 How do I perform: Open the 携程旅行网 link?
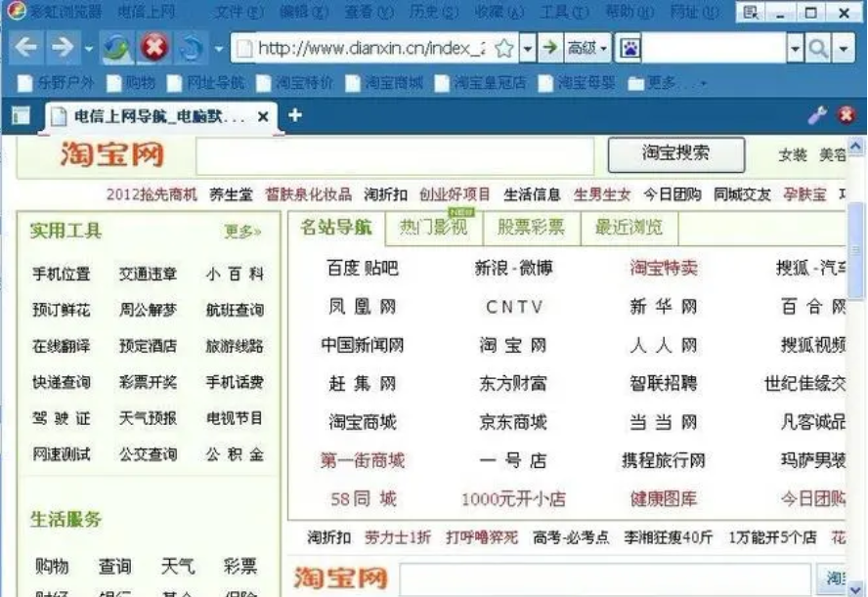tap(663, 460)
